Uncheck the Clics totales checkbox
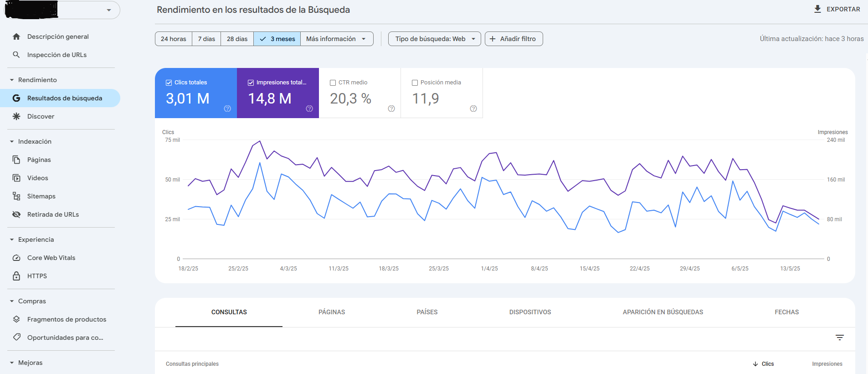This screenshot has height=374, width=868. pos(169,83)
